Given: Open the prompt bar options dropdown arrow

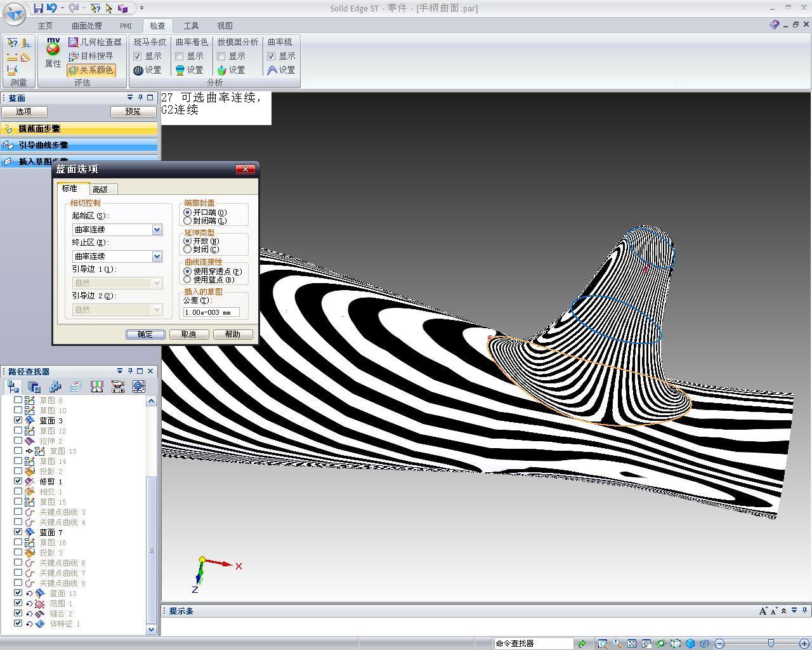Looking at the screenshot, I should click(794, 611).
